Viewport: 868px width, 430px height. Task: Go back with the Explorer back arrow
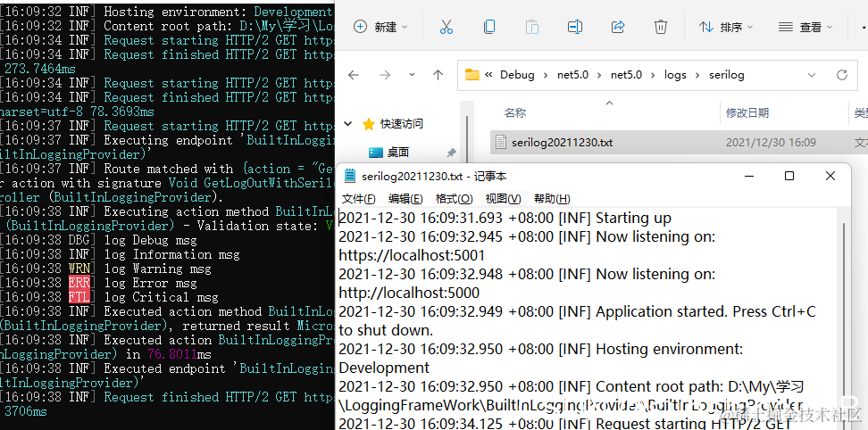(x=353, y=75)
